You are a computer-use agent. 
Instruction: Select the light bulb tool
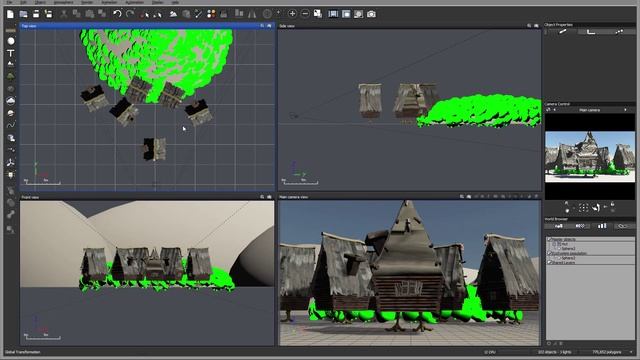(x=11, y=175)
